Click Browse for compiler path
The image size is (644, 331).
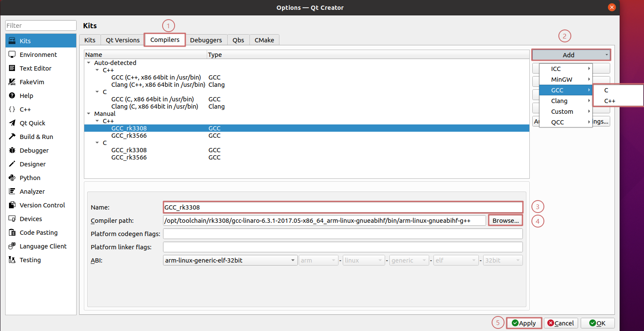(x=505, y=221)
